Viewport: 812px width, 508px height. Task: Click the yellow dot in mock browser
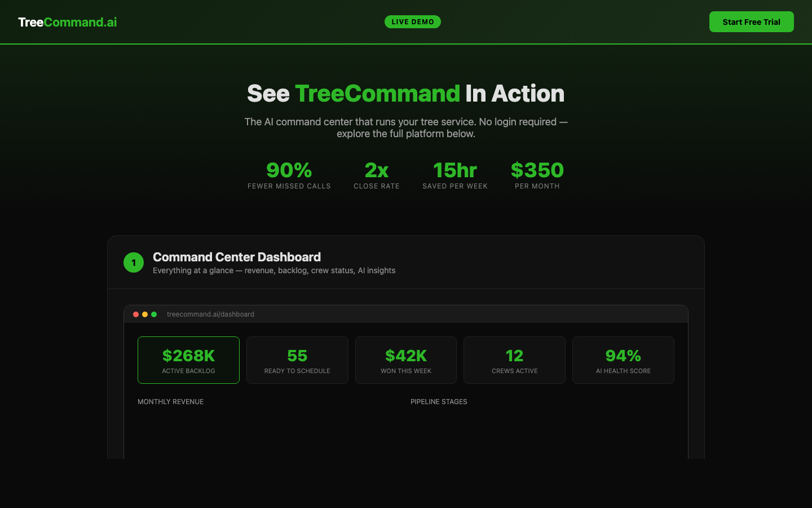coord(145,314)
